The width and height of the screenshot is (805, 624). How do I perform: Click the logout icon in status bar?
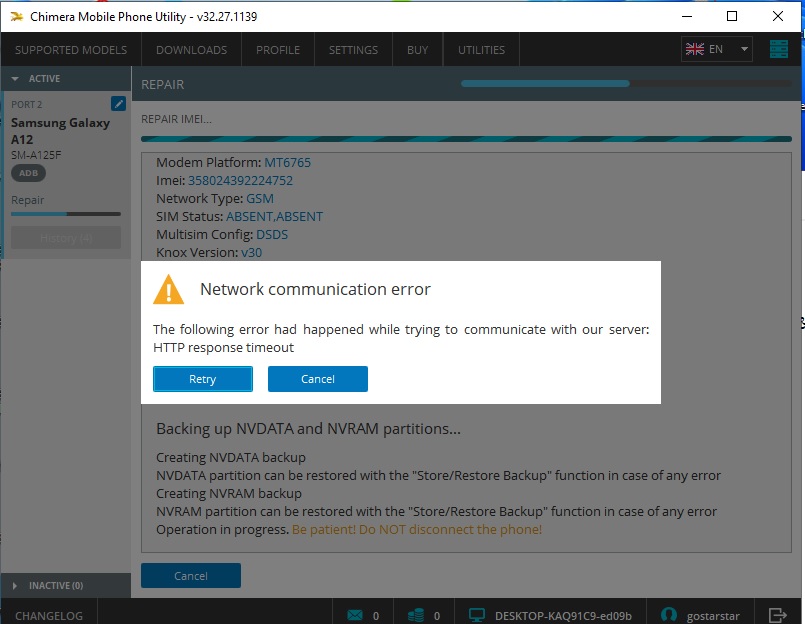click(777, 615)
